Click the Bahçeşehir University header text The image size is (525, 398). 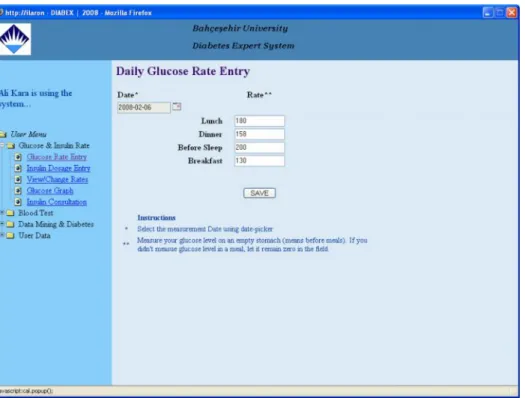point(240,28)
